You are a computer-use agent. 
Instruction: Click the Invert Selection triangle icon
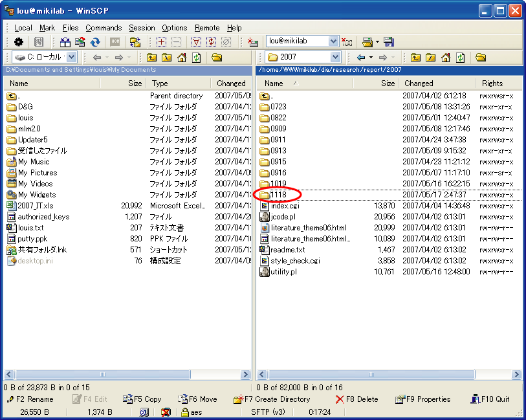pos(196,42)
